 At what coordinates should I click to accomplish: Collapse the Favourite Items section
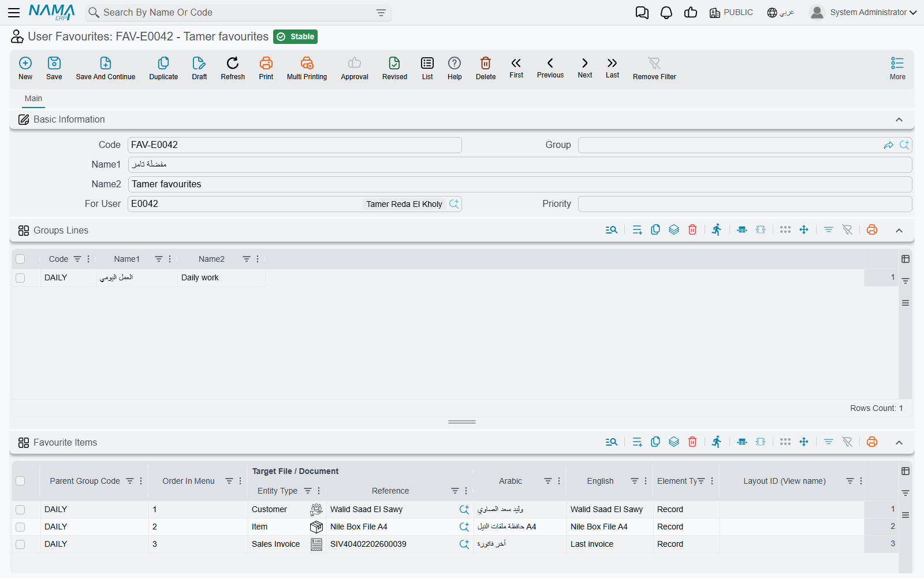899,443
